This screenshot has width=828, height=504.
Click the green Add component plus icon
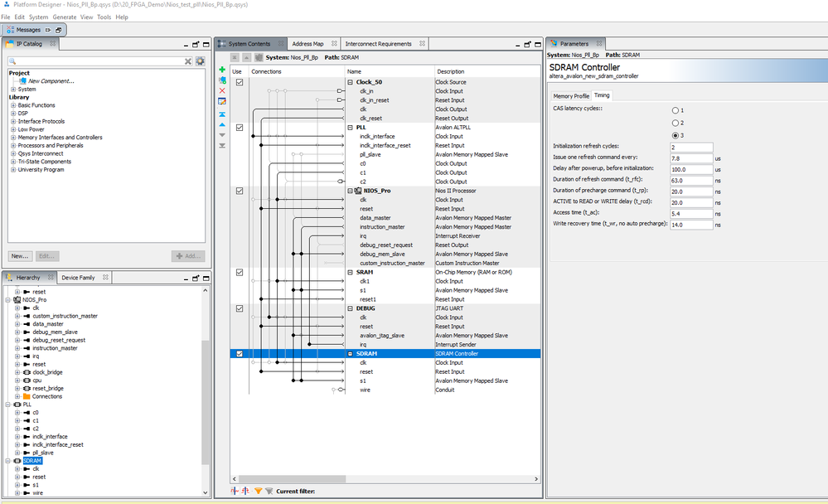[222, 70]
